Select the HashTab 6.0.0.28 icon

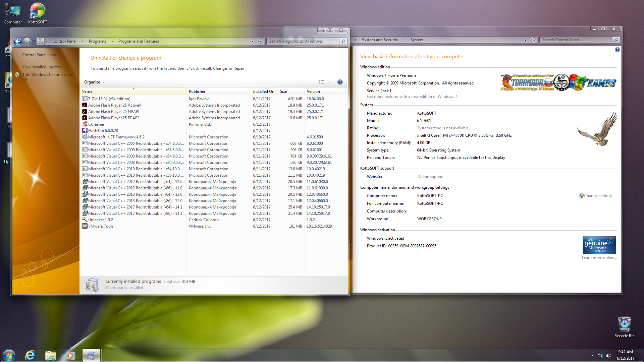pyautogui.click(x=85, y=131)
